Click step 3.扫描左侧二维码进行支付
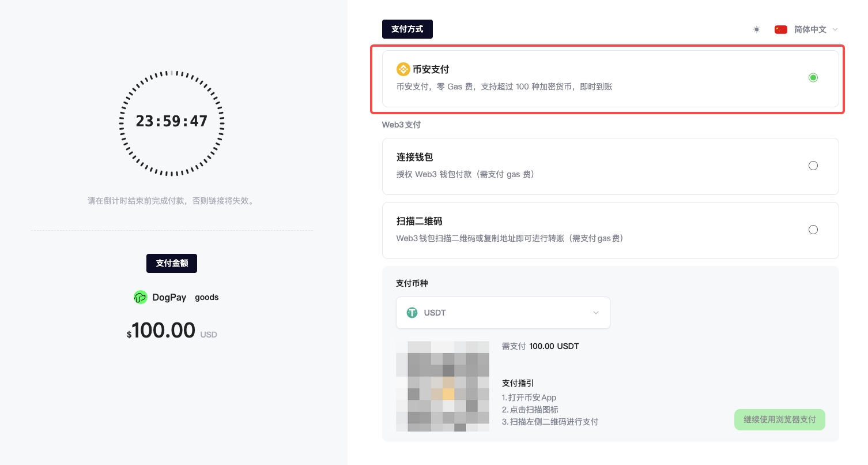This screenshot has height=465, width=868. pyautogui.click(x=550, y=422)
